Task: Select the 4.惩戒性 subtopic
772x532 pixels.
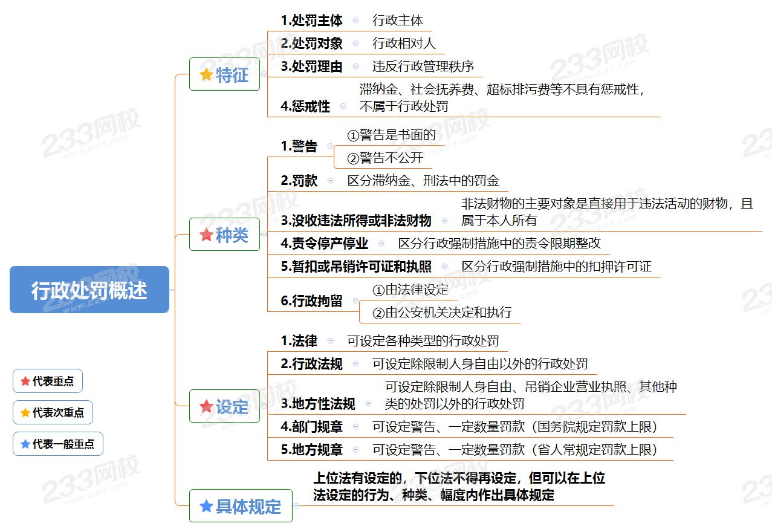Action: coord(305,106)
